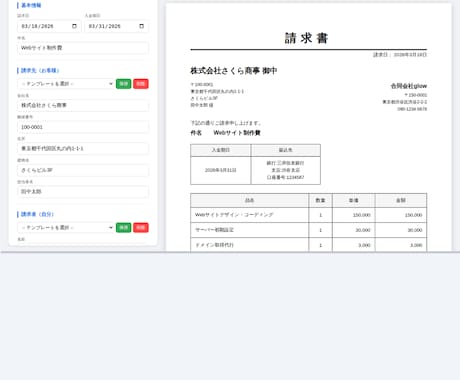Click the 03/18/2026 invoice date field
The height and width of the screenshot is (380, 460).
tap(49, 26)
